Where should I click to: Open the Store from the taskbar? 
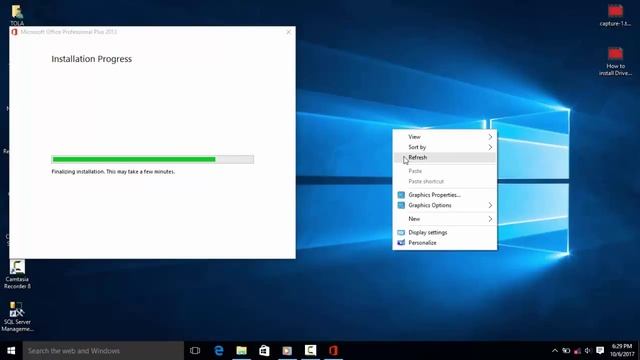pos(264,351)
